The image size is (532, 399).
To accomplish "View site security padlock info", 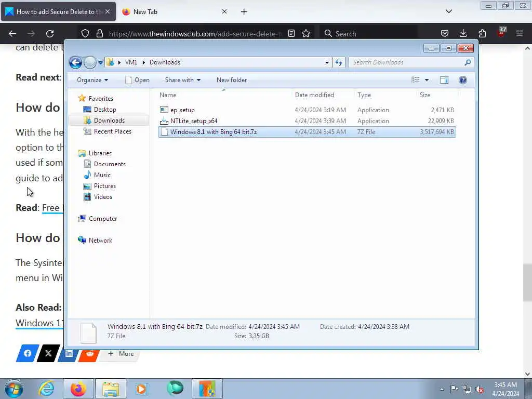I will [x=99, y=34].
